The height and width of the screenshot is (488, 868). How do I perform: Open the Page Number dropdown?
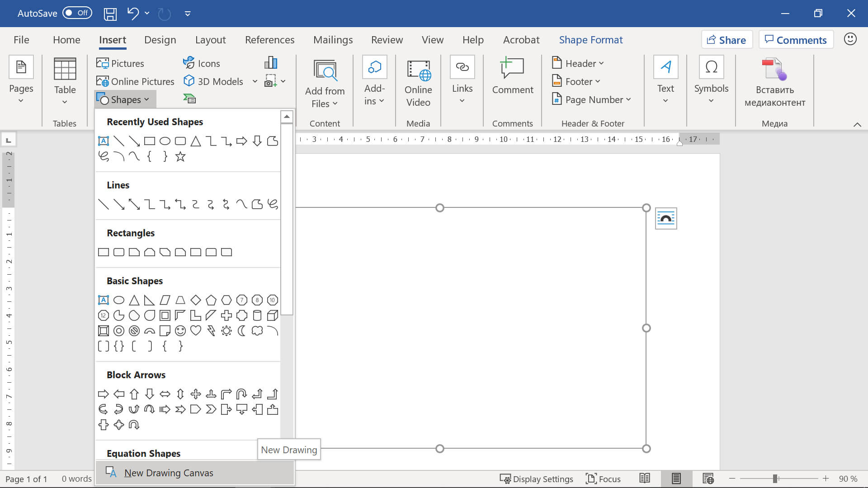pos(592,99)
